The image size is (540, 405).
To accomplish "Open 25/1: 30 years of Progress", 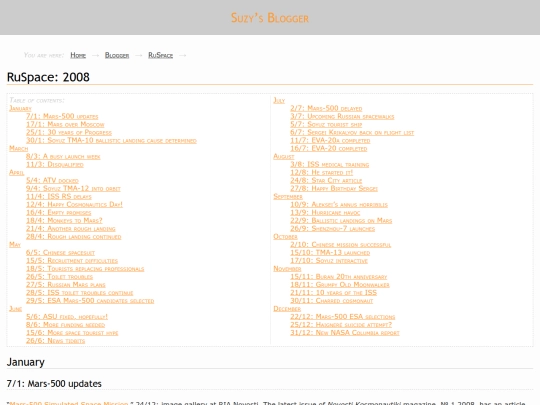I will (x=69, y=132).
